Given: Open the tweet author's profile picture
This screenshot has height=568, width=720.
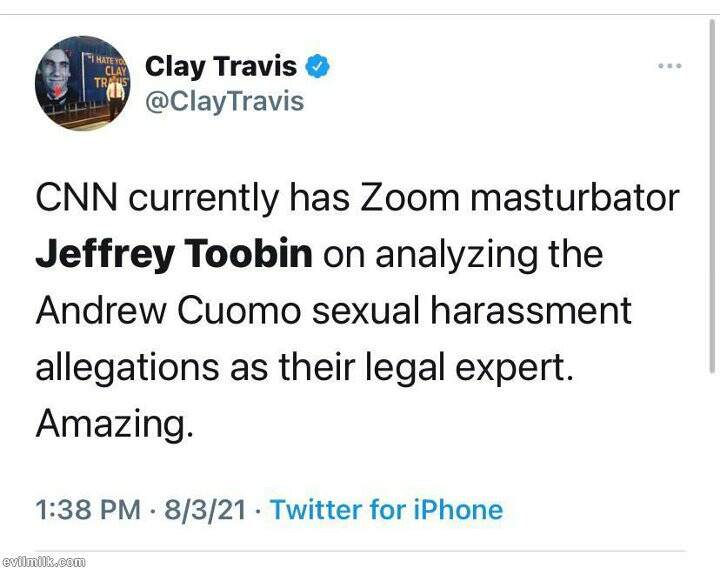Looking at the screenshot, I should point(82,83).
